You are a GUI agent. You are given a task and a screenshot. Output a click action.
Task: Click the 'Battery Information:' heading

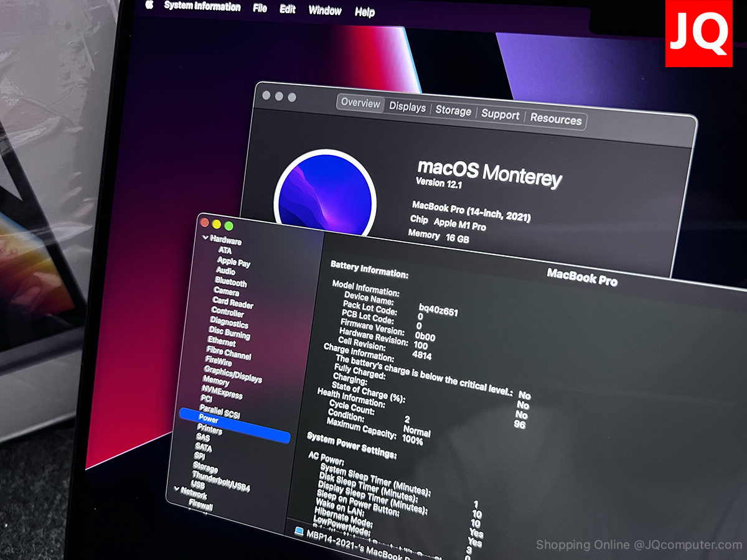point(369,269)
